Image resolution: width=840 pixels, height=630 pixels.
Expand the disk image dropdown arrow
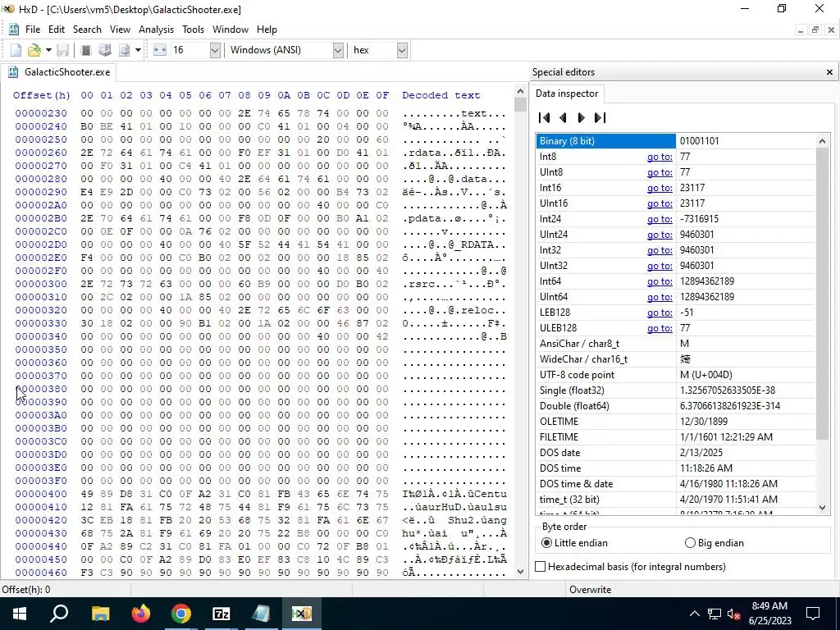click(x=138, y=50)
